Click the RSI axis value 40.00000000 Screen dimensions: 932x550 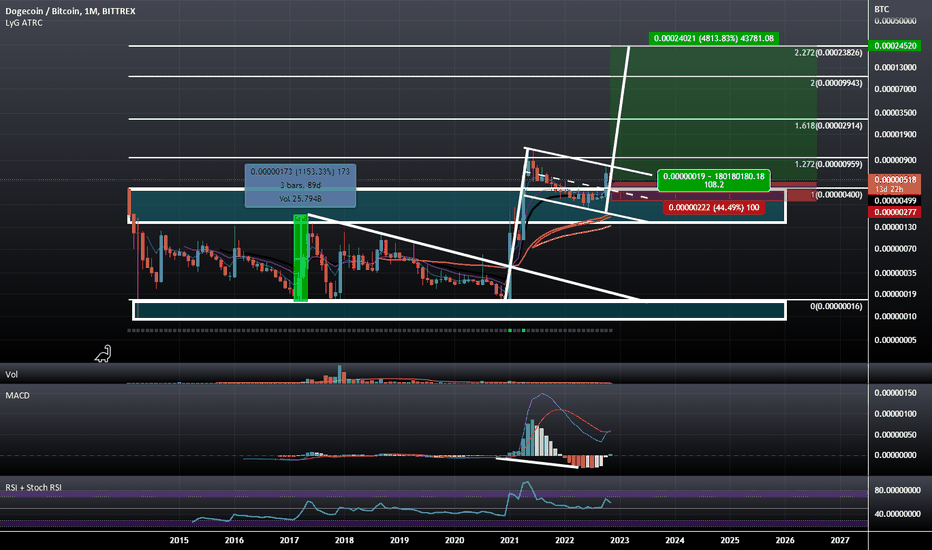[x=898, y=514]
